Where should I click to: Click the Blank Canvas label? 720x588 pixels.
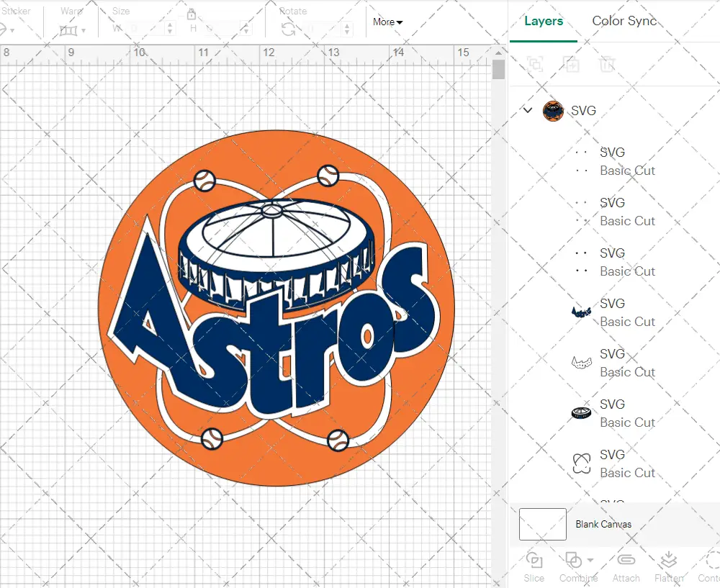[x=603, y=524]
